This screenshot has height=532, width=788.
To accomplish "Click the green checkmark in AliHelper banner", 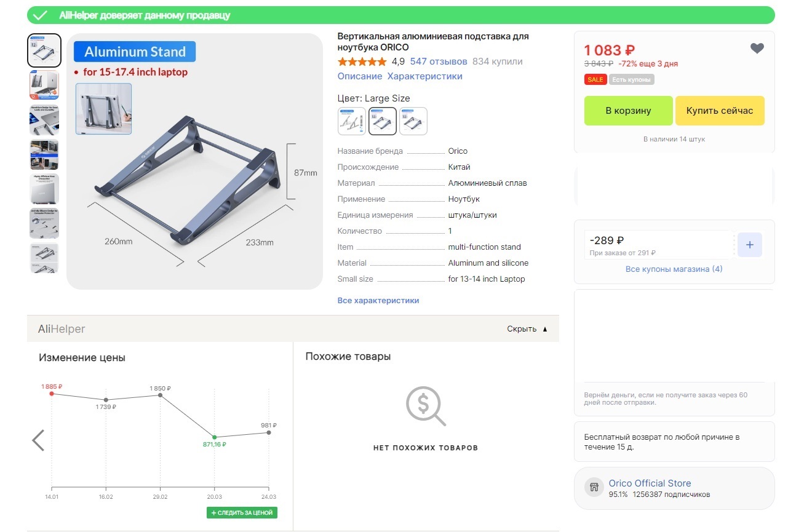I will [41, 15].
